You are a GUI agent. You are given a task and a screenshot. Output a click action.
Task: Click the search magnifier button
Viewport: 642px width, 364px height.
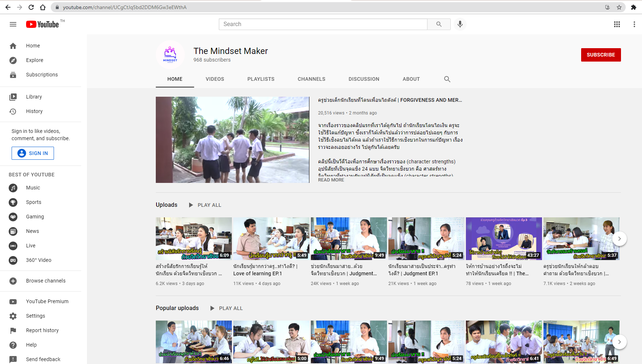click(439, 24)
